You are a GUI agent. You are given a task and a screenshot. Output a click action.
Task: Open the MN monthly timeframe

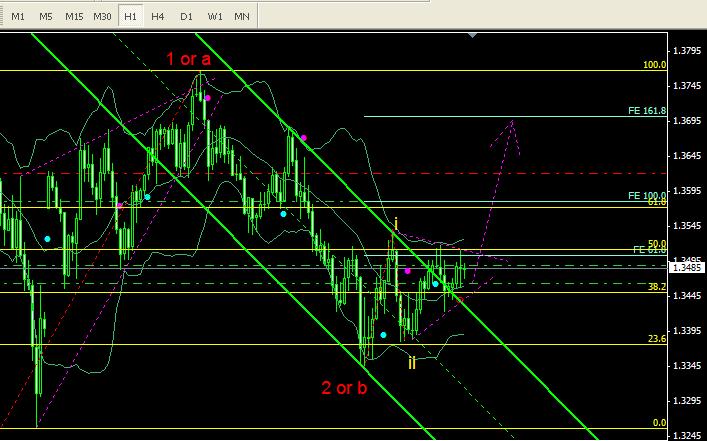point(242,17)
